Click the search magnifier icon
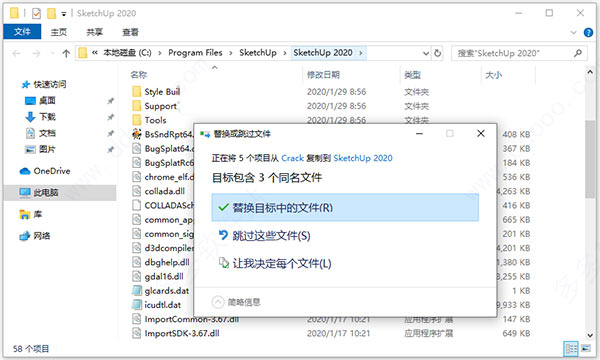The image size is (600, 360). pyautogui.click(x=578, y=53)
